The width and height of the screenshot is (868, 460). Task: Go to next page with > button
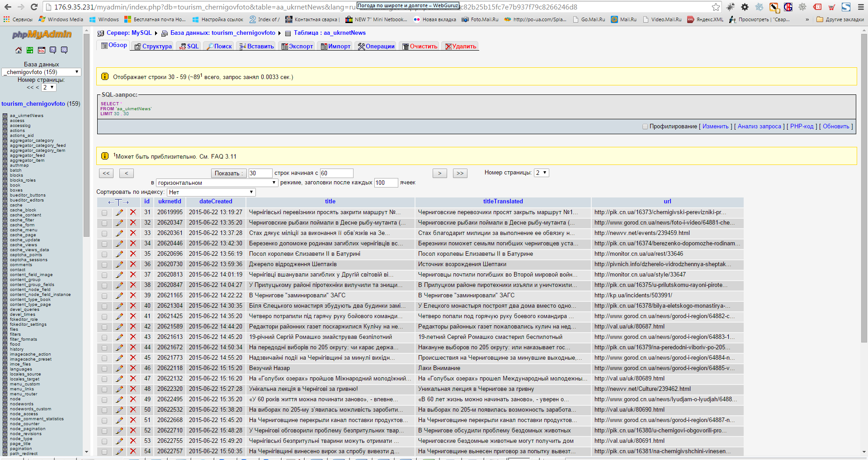(x=440, y=173)
